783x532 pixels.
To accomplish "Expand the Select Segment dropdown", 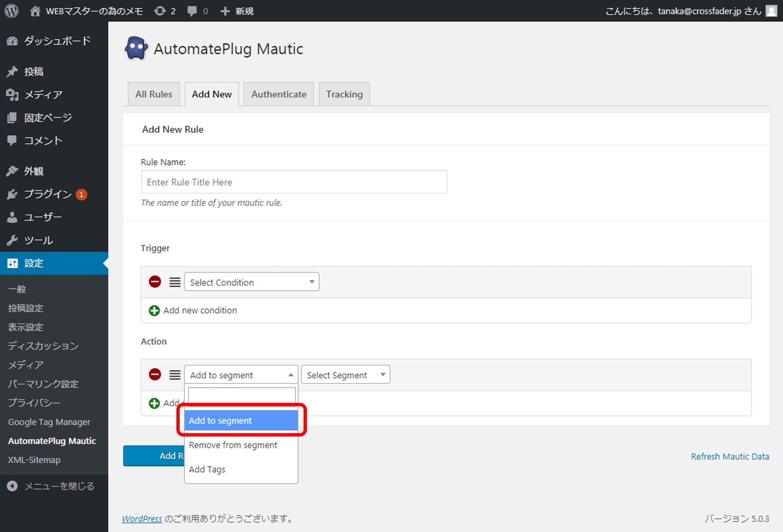I will pyautogui.click(x=345, y=375).
